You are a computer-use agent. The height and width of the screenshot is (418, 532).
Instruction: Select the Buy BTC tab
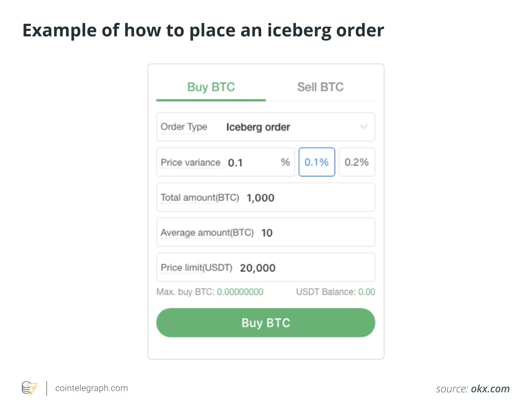[211, 87]
